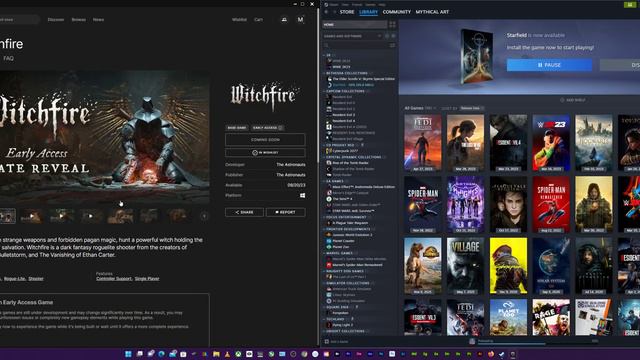This screenshot has height=360, width=640.
Task: Click the recent clock filter icon in Steam sidebar
Action: (x=387, y=36)
